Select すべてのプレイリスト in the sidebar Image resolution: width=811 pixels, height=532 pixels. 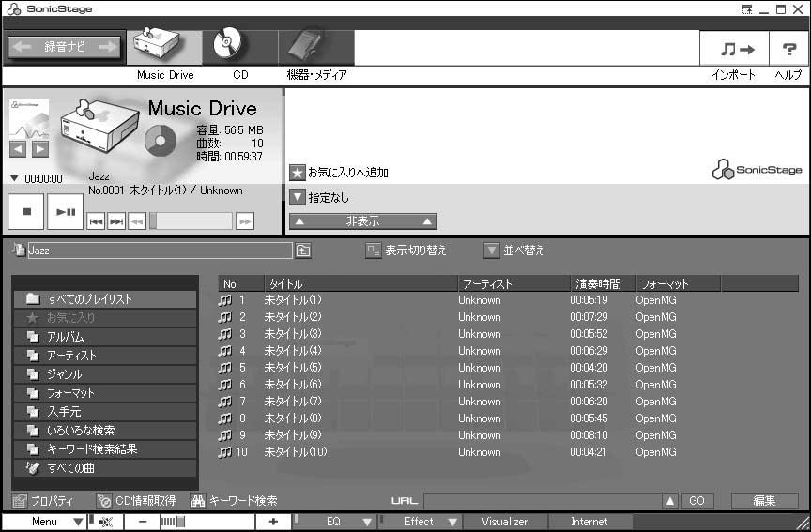pyautogui.click(x=105, y=298)
